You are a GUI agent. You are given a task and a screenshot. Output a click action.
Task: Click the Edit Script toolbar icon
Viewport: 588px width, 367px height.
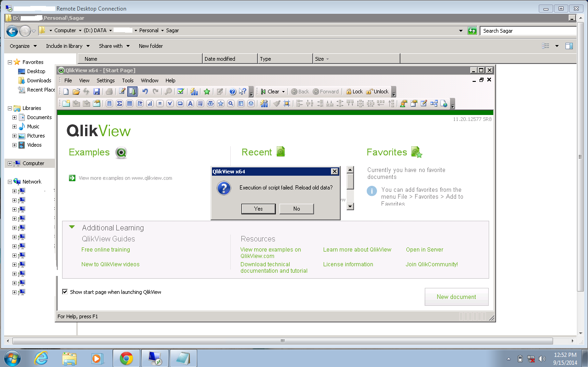[x=122, y=92]
